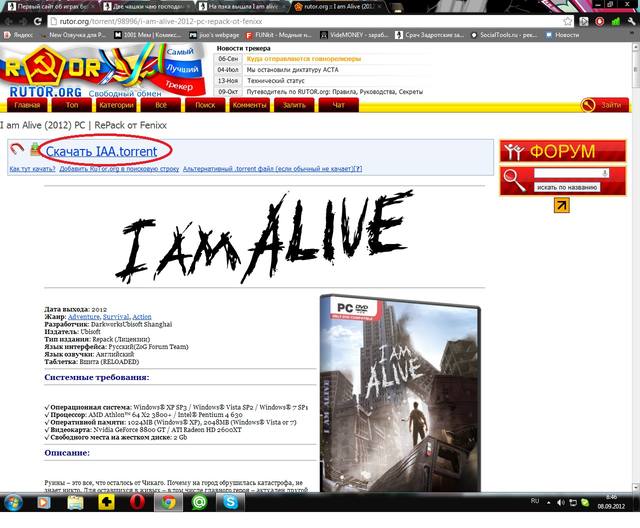Open the Категории menu item
Image resolution: width=640 pixels, height=528 pixels.
[x=116, y=104]
